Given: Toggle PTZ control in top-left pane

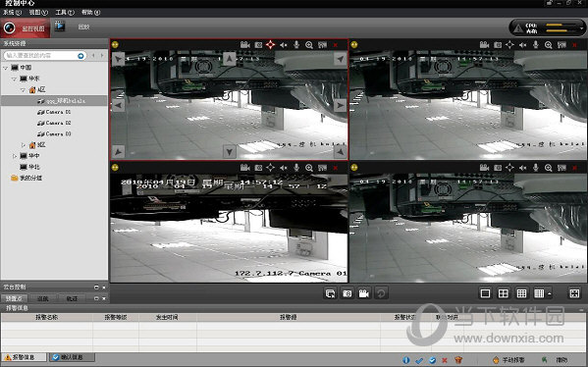Looking at the screenshot, I should 270,44.
